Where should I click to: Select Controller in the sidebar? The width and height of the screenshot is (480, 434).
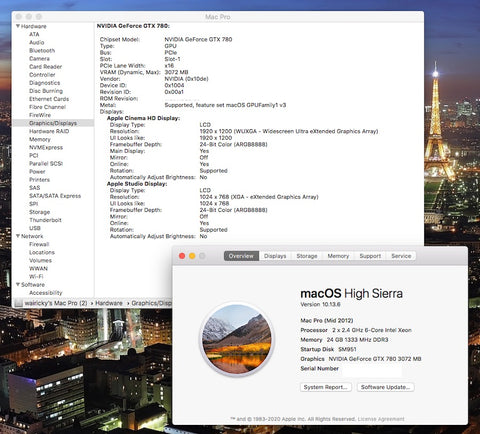pos(42,75)
